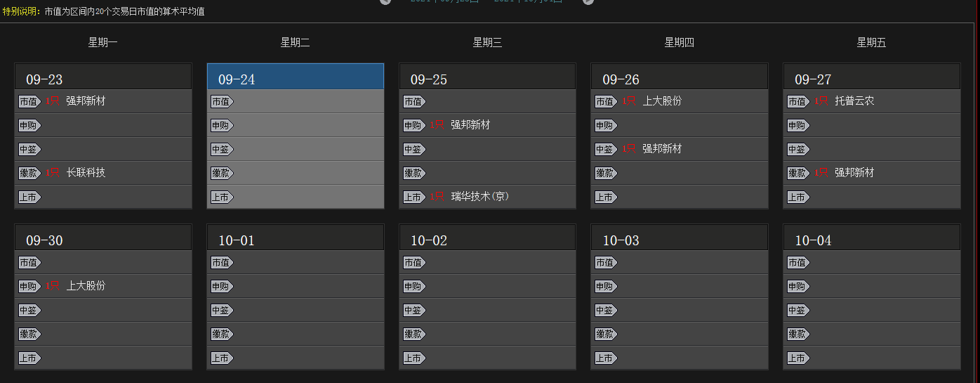This screenshot has width=980, height=383.
Task: Click the 申购 tag in the 09-30 card
Action: pyautogui.click(x=29, y=287)
